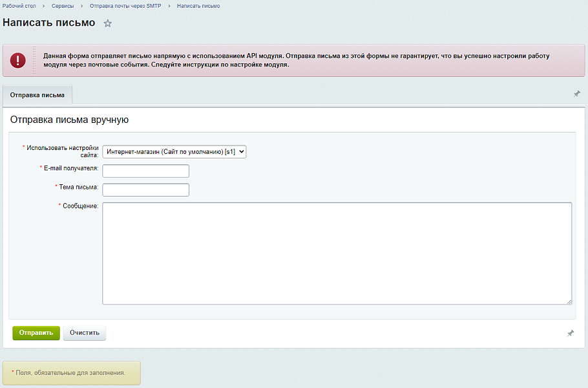Screen dimensions: 588x388
Task: Click inside the "Сообщение" text area
Action: click(x=336, y=252)
